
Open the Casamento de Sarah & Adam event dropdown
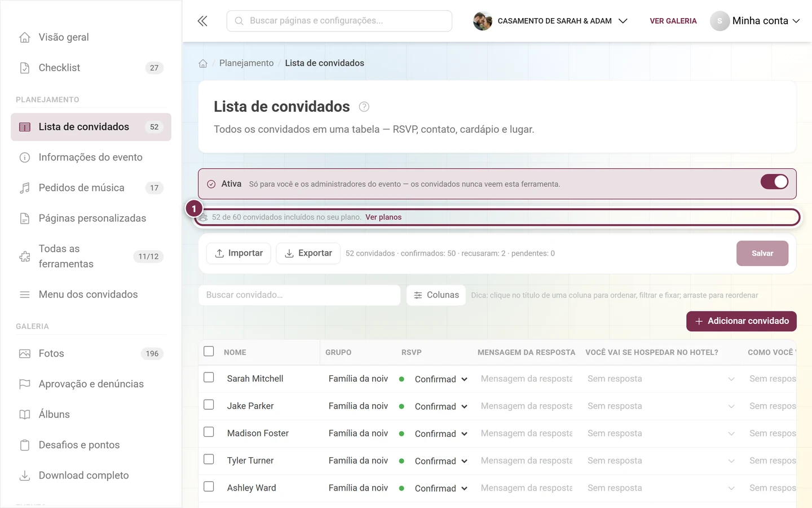click(x=550, y=21)
